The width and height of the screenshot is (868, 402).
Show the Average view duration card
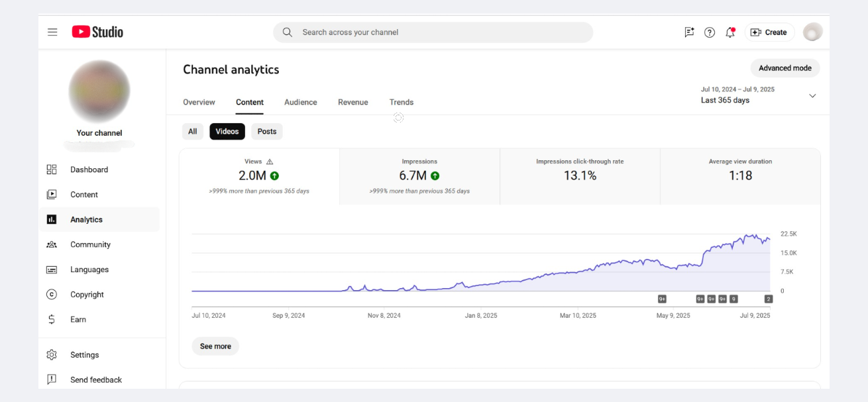(x=740, y=176)
